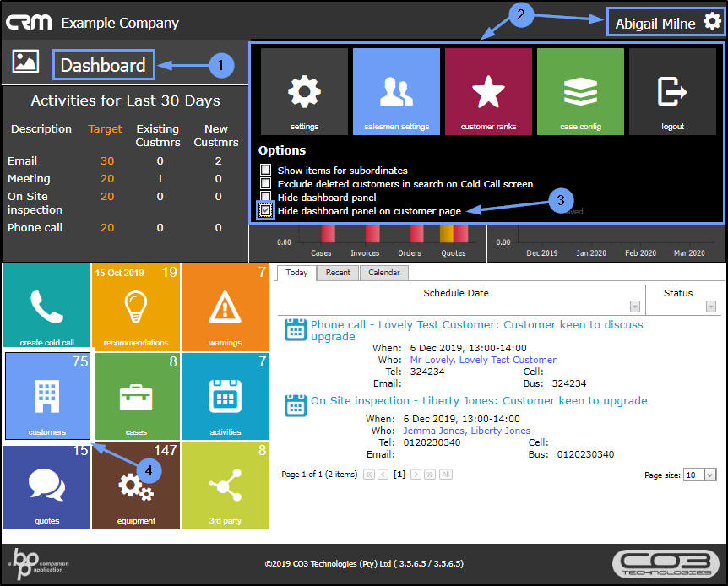Enable Show items for subordinates checkbox

[265, 170]
